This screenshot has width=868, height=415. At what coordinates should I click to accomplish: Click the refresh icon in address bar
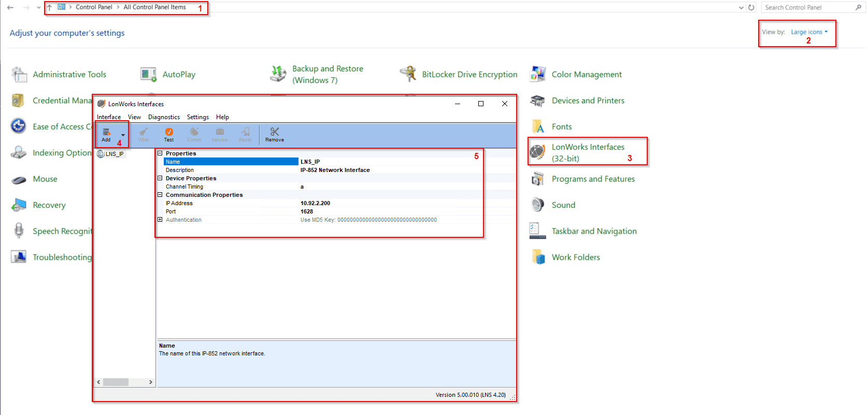(x=751, y=7)
